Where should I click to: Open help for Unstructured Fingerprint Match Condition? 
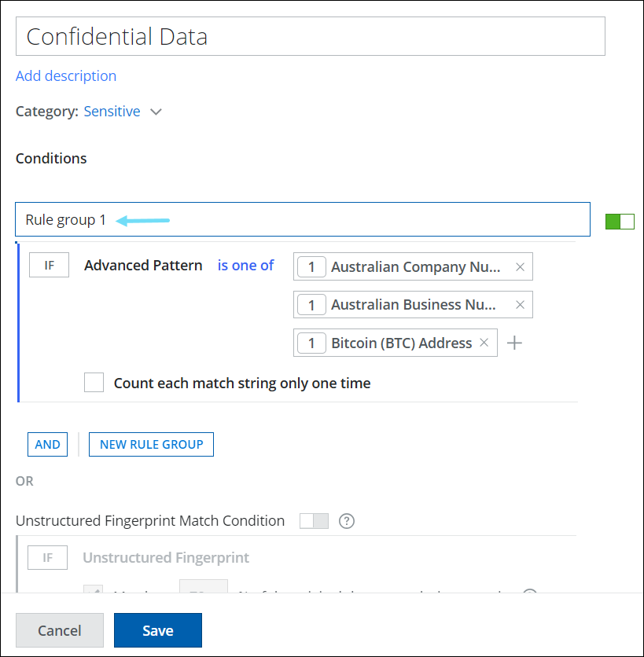point(345,521)
